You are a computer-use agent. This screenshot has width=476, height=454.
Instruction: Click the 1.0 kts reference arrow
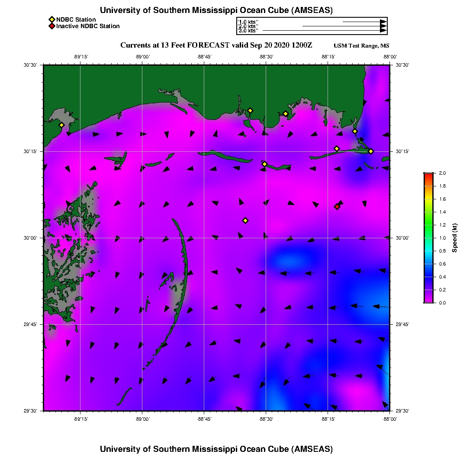[363, 22]
